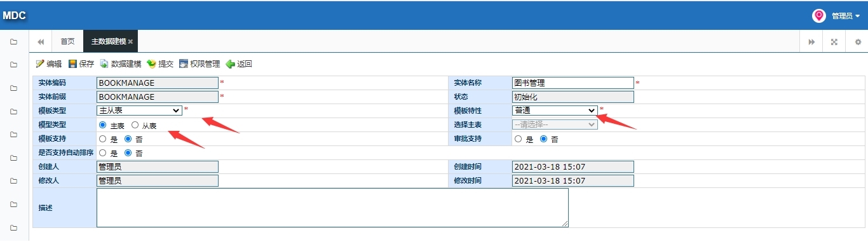Click the bottommost folder icon in the sidebar
This screenshot has width=868, height=242.
[13, 227]
